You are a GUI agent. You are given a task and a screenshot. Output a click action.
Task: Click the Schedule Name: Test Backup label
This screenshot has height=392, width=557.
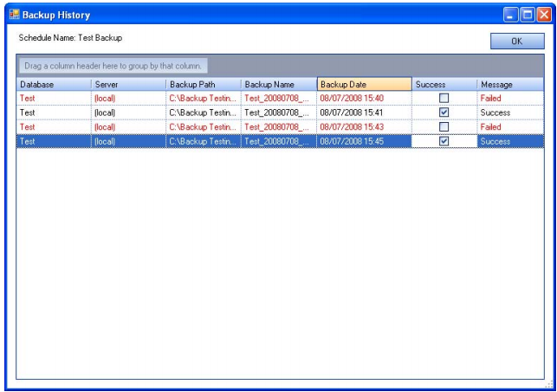click(70, 38)
